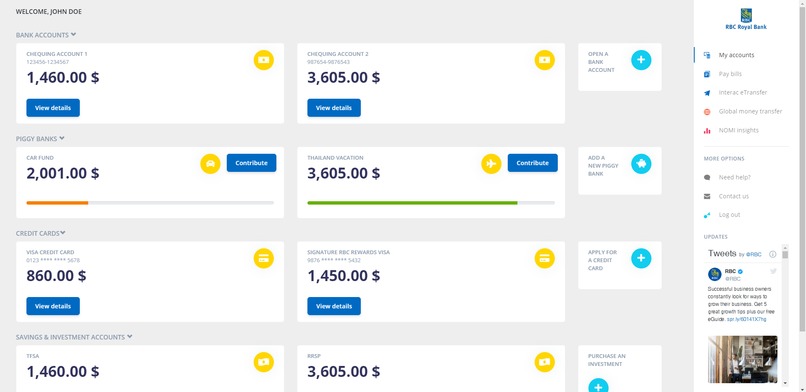Click the Car Fund balance 2,001.00 $
806x392 pixels.
click(63, 173)
